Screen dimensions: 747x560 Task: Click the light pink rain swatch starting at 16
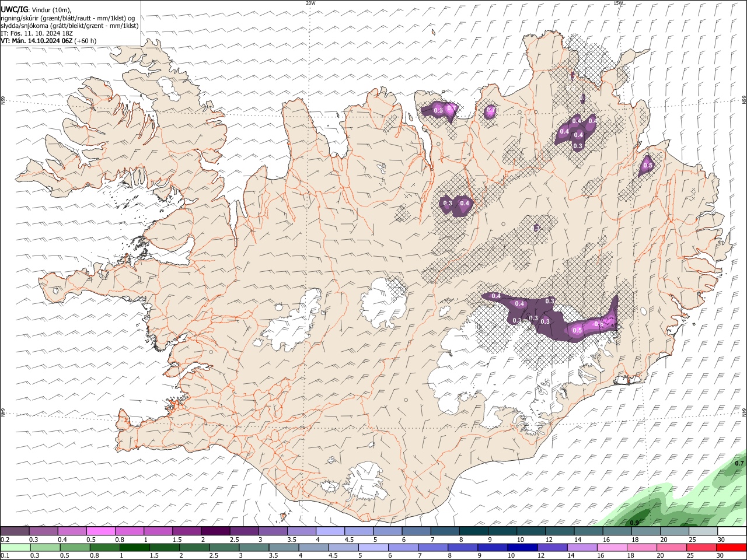(613, 547)
